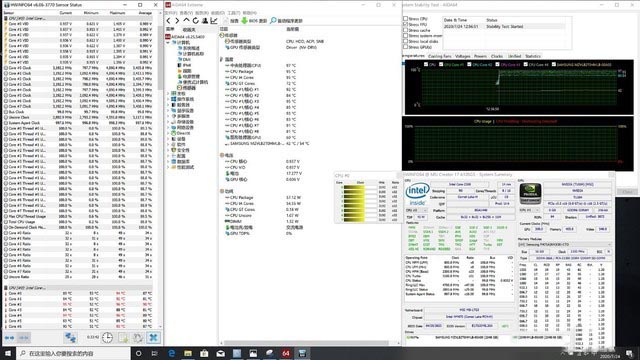Viewport: 640px width, 360px height.
Task: Expand the Security node in AIDA64 tree
Action: 168,150
